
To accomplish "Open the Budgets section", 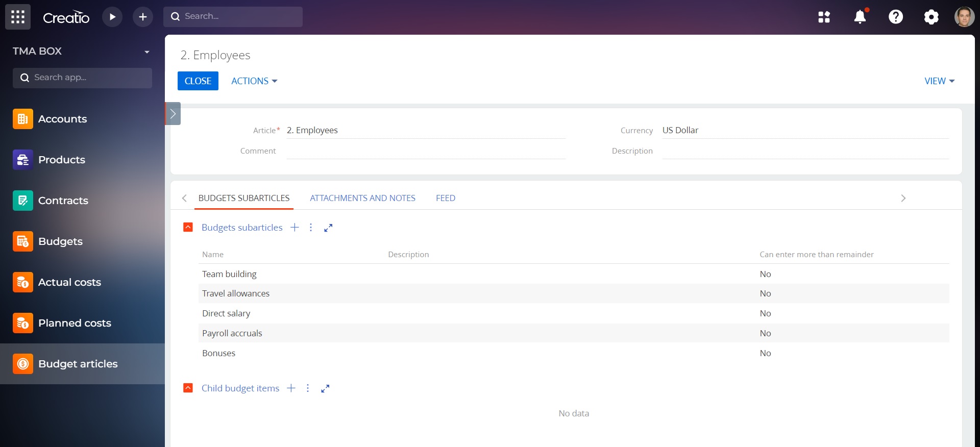I will tap(82, 241).
